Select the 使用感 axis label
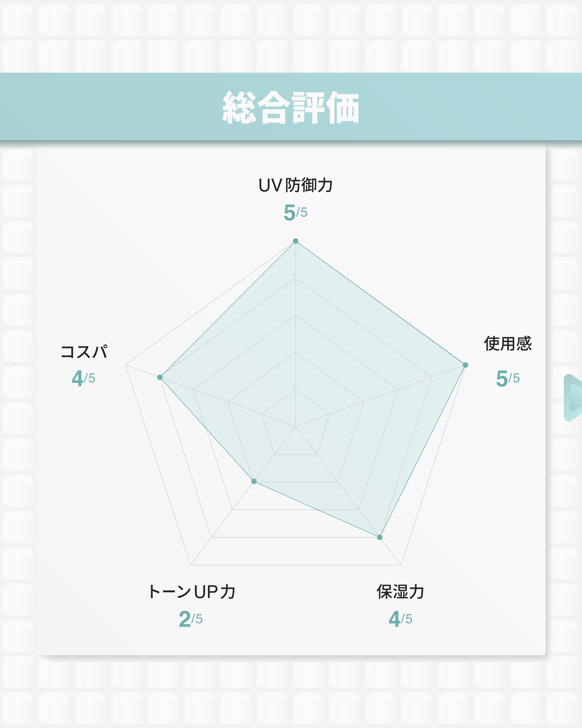The width and height of the screenshot is (582, 728). [x=508, y=344]
